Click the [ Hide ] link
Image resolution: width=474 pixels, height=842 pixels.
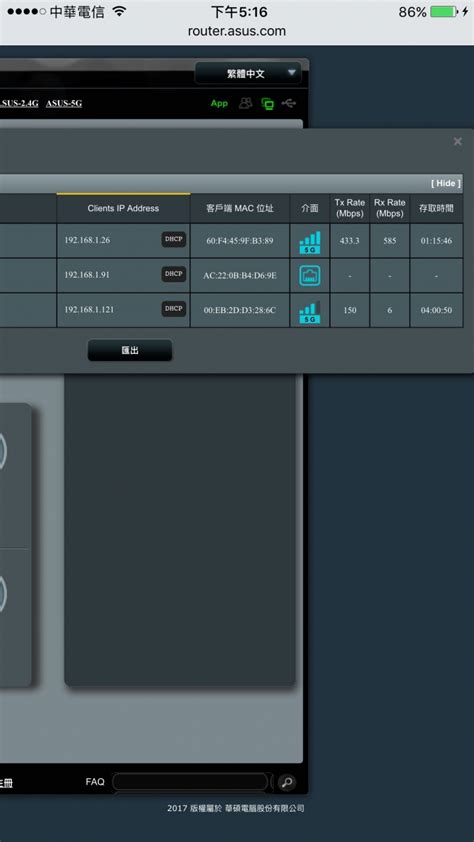[x=446, y=183]
